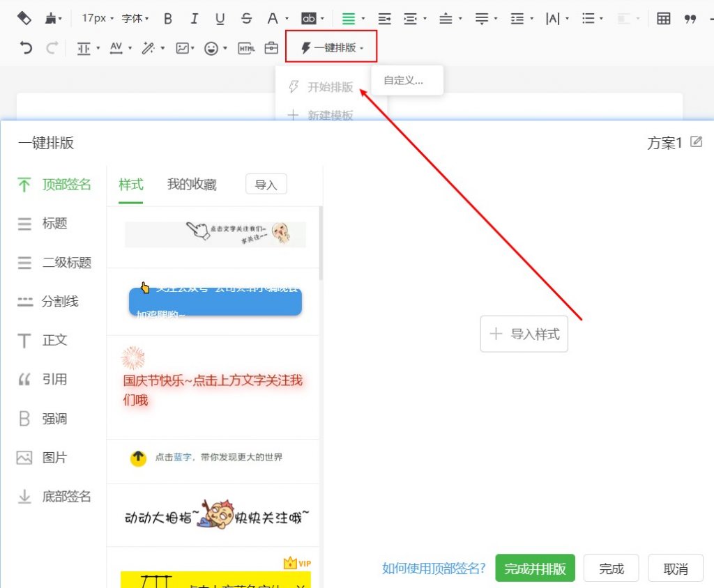
Task: Click the text background highlight icon
Action: pos(308,19)
